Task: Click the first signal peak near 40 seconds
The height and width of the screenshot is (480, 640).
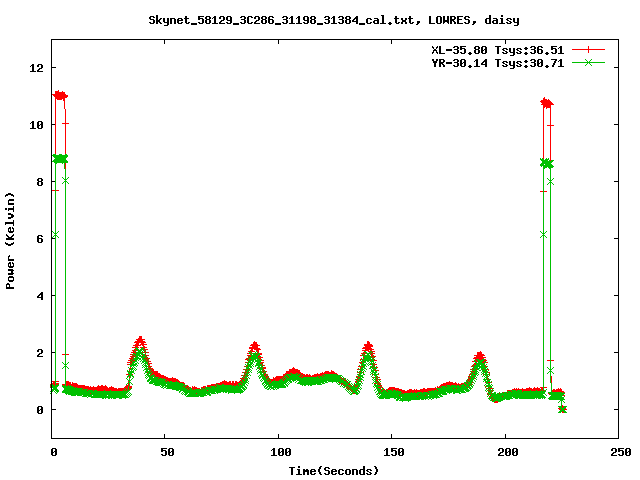Action: [x=140, y=340]
